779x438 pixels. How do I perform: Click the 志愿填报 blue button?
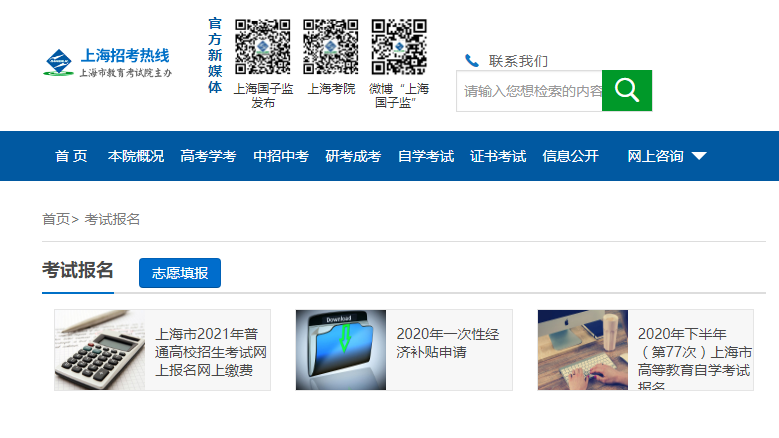[180, 273]
